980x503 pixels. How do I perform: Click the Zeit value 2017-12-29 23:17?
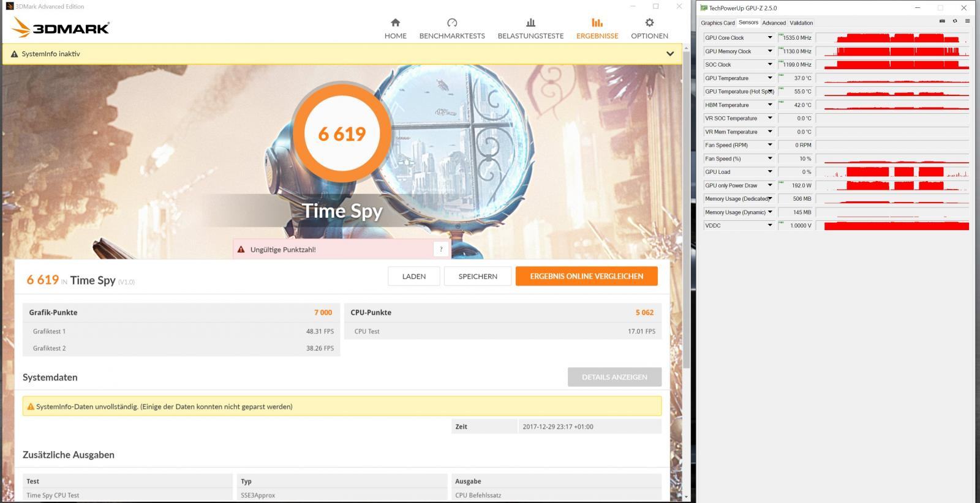click(x=558, y=427)
